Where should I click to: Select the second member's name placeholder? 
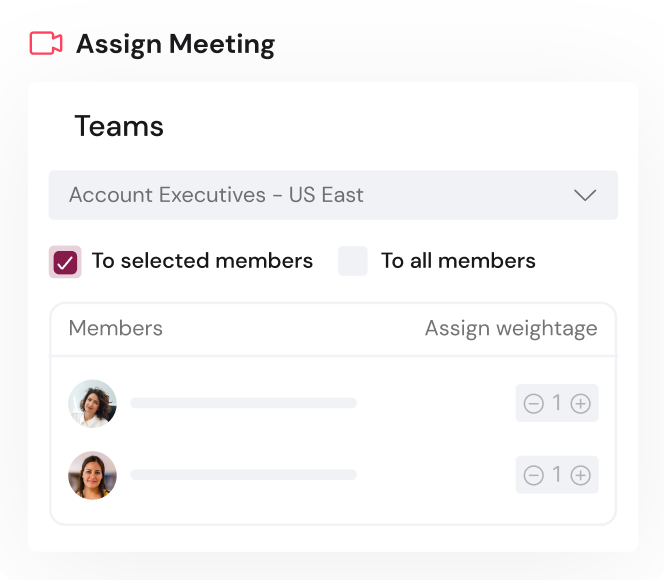pos(243,475)
